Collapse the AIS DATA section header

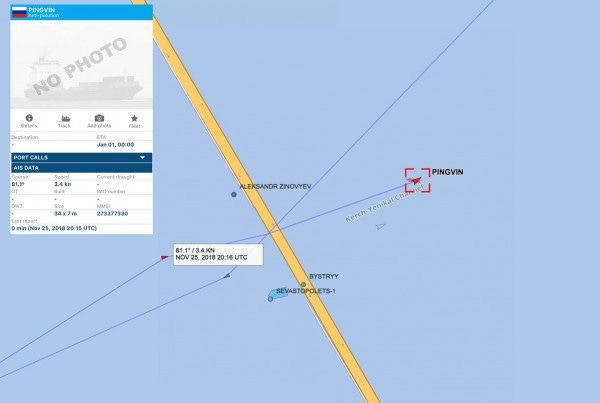pos(82,168)
